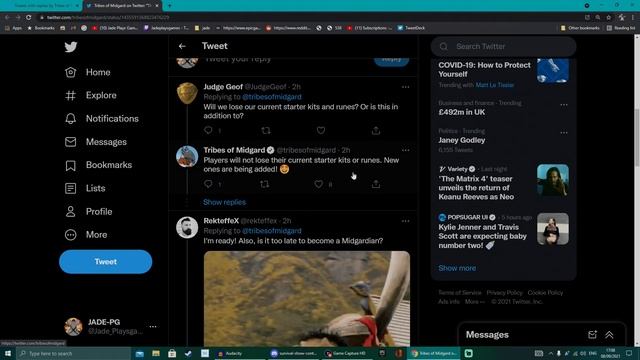Open the GIF in RekteffeX's tweet
The image size is (640, 360).
click(x=307, y=299)
